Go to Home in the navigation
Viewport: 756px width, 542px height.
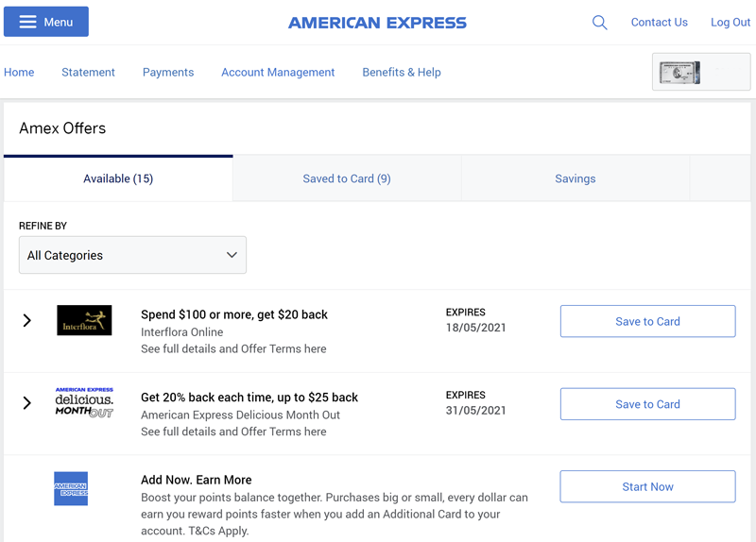19,73
